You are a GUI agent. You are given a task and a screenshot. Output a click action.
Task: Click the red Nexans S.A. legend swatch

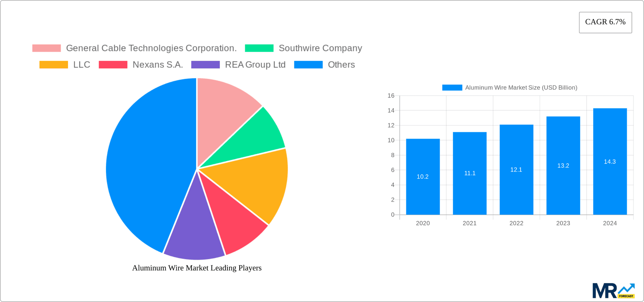[112, 64]
